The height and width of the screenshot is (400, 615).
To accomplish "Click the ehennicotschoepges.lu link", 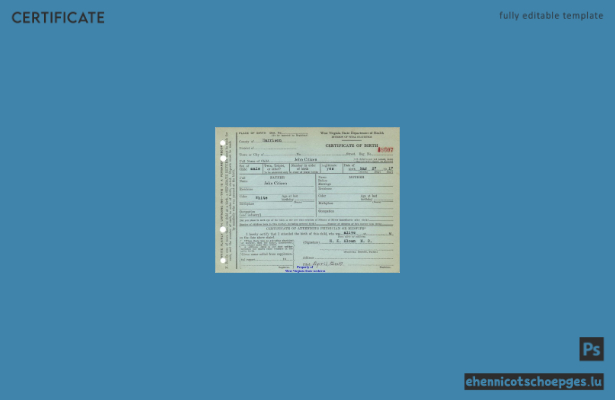I will [534, 382].
